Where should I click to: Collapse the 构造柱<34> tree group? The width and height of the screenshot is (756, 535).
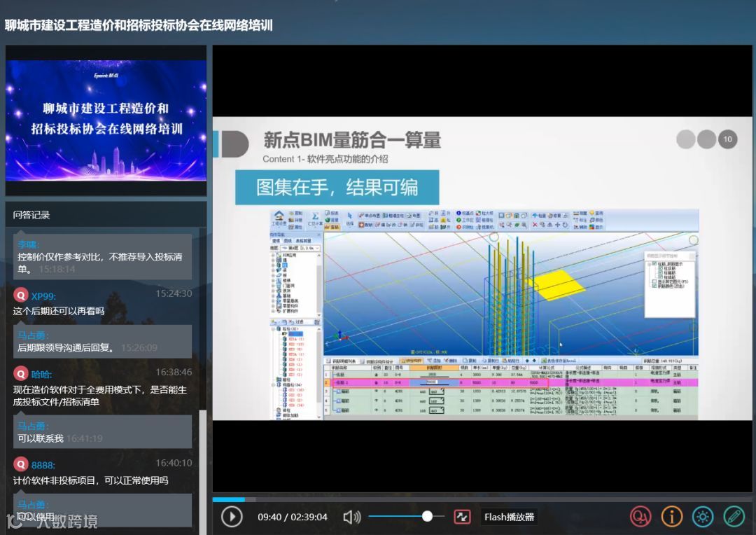click(273, 385)
